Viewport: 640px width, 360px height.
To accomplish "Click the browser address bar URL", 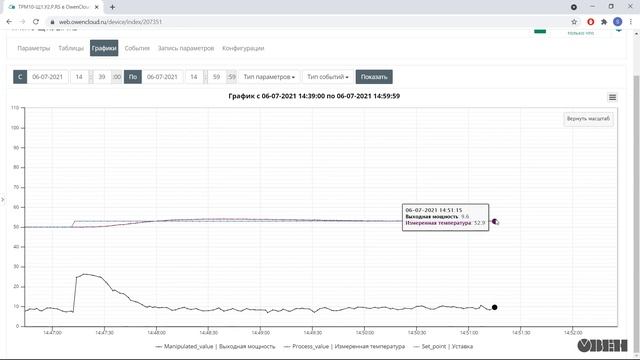I will pos(110,22).
